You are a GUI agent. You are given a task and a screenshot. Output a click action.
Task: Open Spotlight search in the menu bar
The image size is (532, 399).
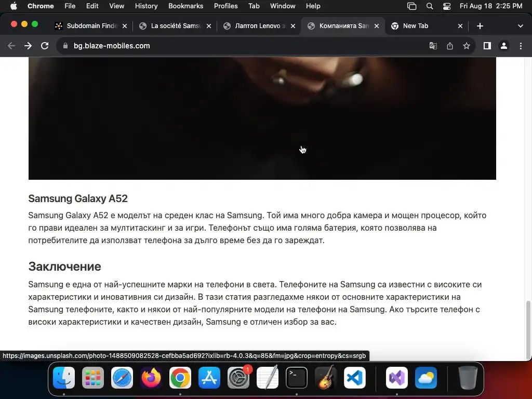tap(430, 6)
